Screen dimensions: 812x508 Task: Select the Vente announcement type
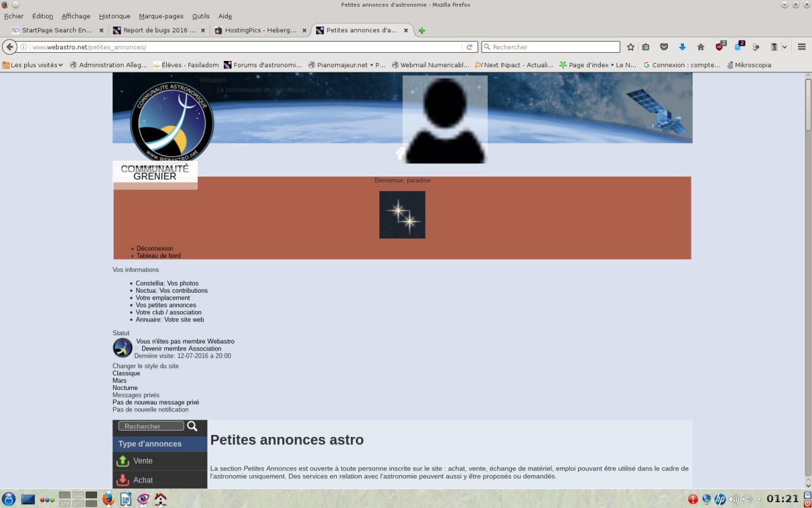point(160,461)
